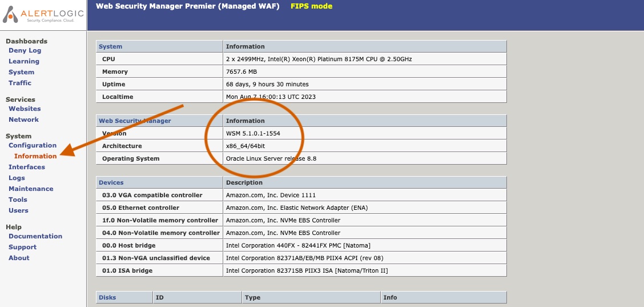The image size is (644, 307).
Task: Open the Configuration page
Action: tap(33, 145)
